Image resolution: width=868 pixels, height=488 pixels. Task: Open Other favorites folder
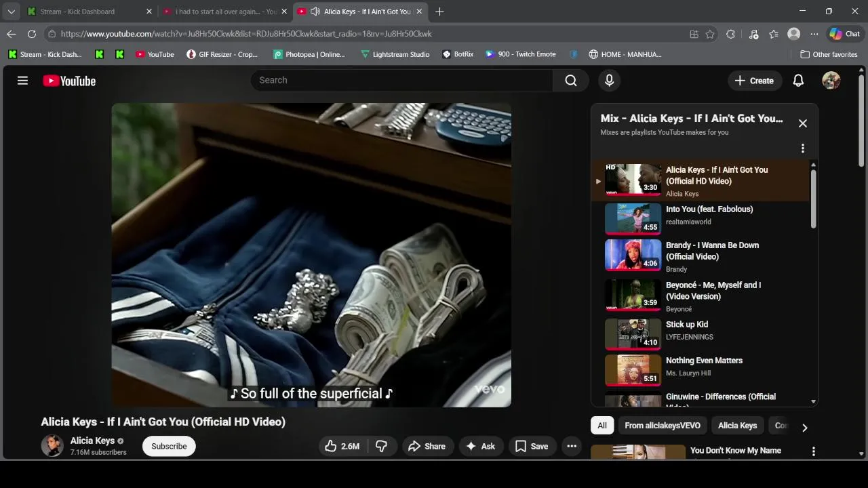pos(829,54)
